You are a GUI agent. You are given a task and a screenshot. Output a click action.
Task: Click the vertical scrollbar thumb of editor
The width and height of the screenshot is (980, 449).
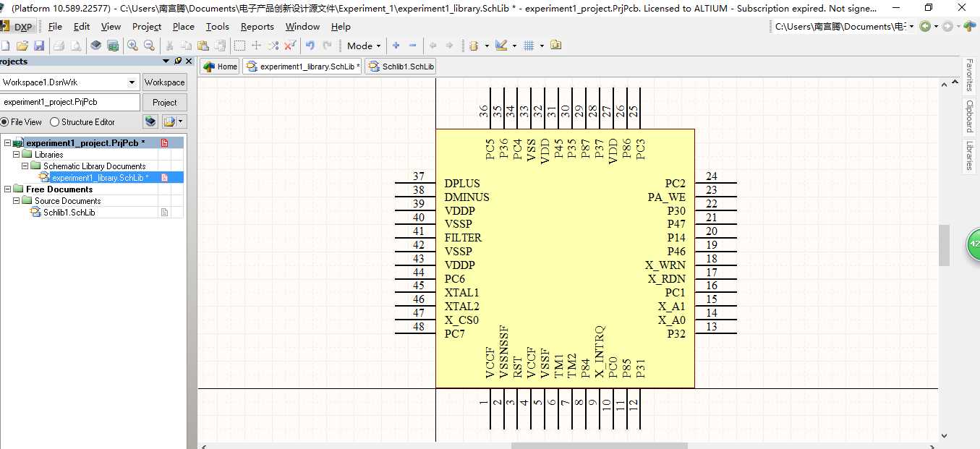(944, 245)
